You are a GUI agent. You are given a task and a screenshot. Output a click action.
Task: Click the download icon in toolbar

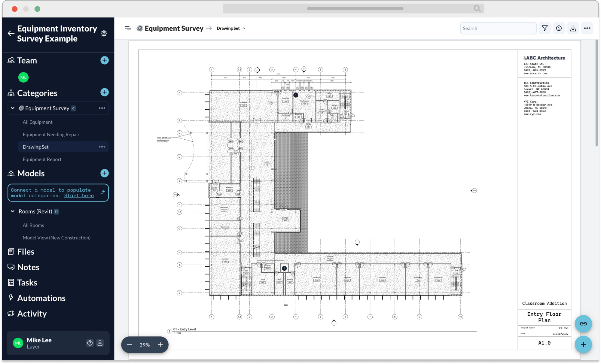tap(573, 27)
